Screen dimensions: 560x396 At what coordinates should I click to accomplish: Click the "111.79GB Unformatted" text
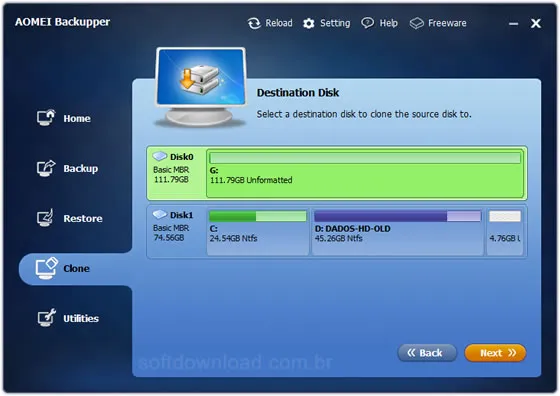(x=251, y=180)
